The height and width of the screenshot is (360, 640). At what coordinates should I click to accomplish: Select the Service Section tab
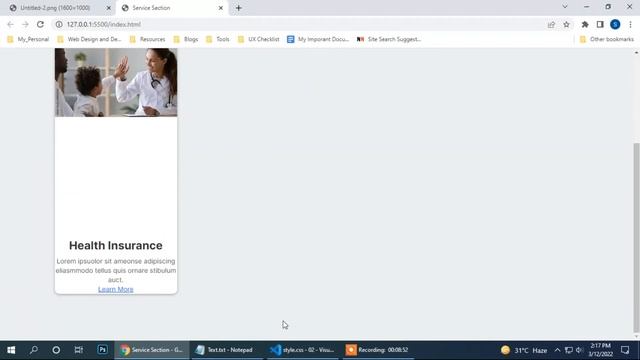click(x=151, y=8)
